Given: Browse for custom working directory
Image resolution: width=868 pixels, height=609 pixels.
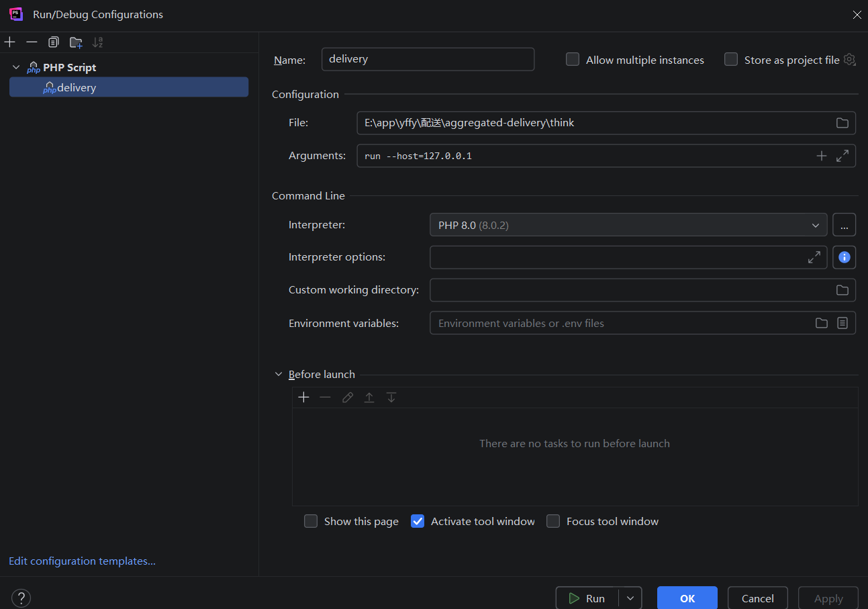Looking at the screenshot, I should coord(842,290).
